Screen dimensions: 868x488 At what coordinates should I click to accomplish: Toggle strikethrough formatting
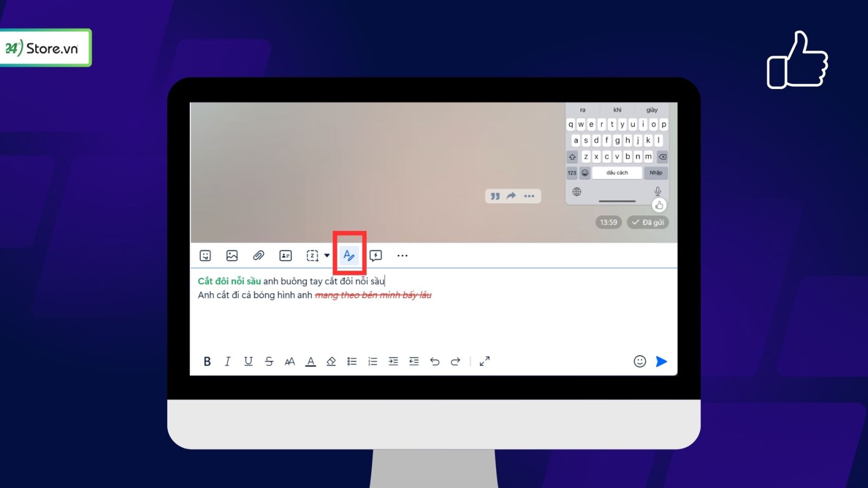tap(269, 362)
